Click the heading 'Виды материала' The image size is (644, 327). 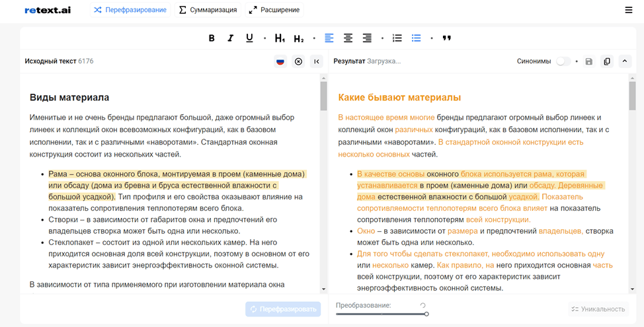pyautogui.click(x=69, y=98)
